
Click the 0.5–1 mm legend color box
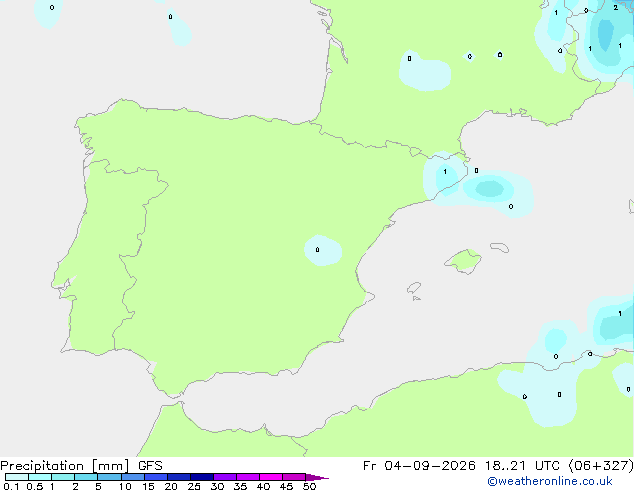pos(40,477)
